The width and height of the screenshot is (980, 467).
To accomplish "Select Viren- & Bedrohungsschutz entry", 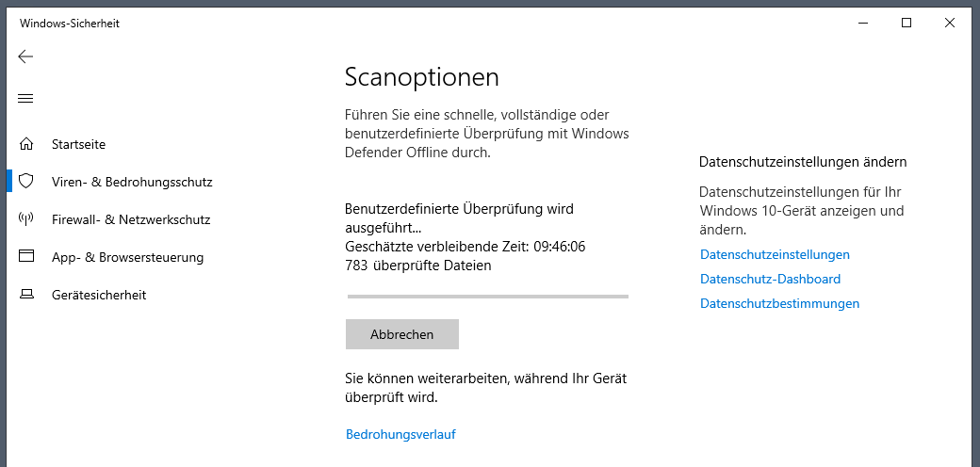I will pyautogui.click(x=132, y=183).
